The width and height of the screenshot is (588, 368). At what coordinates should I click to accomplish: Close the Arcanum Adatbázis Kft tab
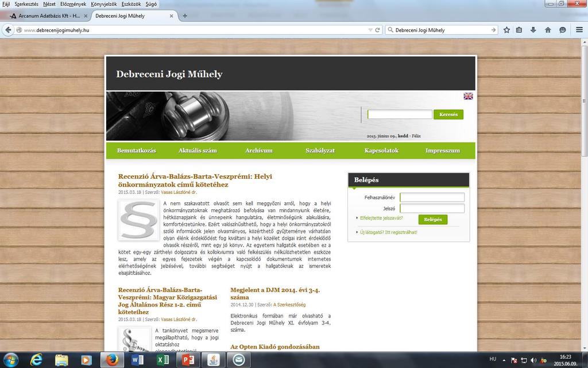click(x=86, y=16)
